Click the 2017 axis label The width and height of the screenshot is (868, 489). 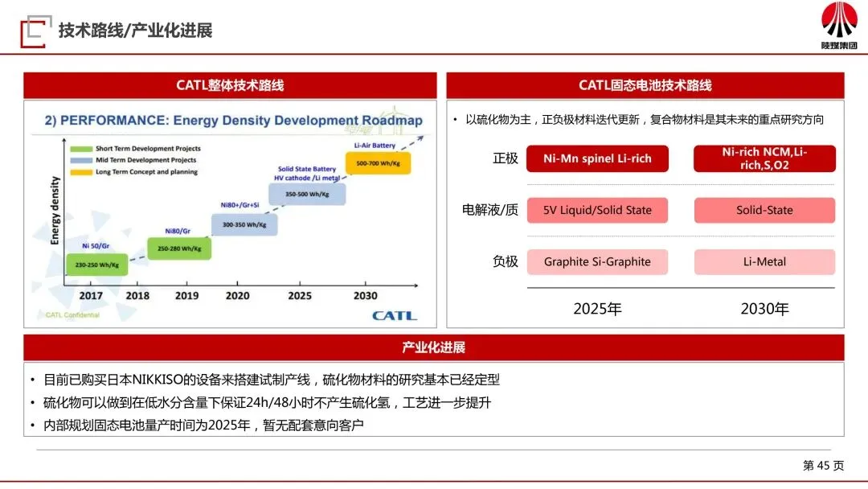[91, 296]
